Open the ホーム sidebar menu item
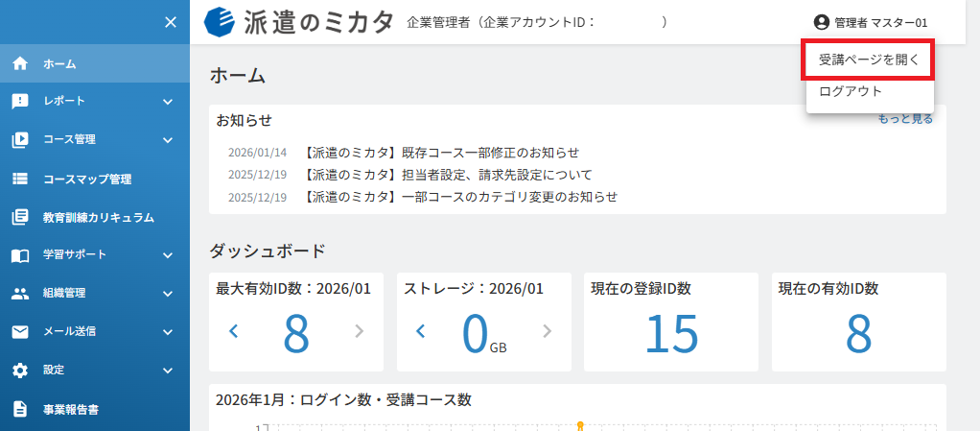Screen dimensions: 980x431 [95, 63]
